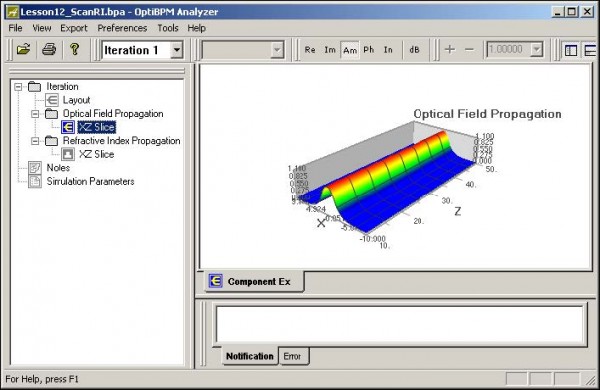
Task: Select XZ Slice under Refractive Index
Action: [x=96, y=154]
